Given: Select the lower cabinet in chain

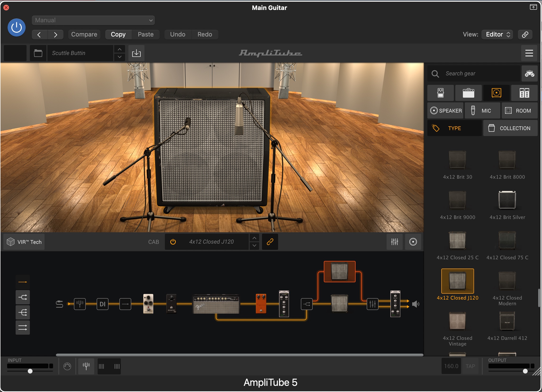Looking at the screenshot, I should click(340, 304).
